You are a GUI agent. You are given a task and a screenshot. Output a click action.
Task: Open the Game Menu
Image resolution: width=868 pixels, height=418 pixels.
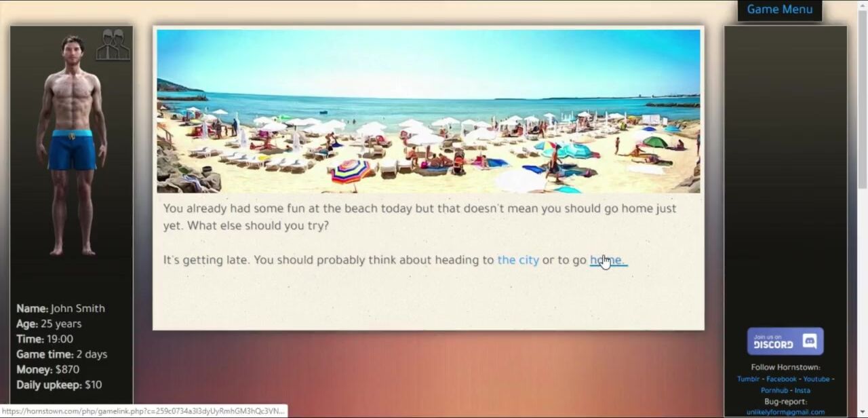[779, 9]
